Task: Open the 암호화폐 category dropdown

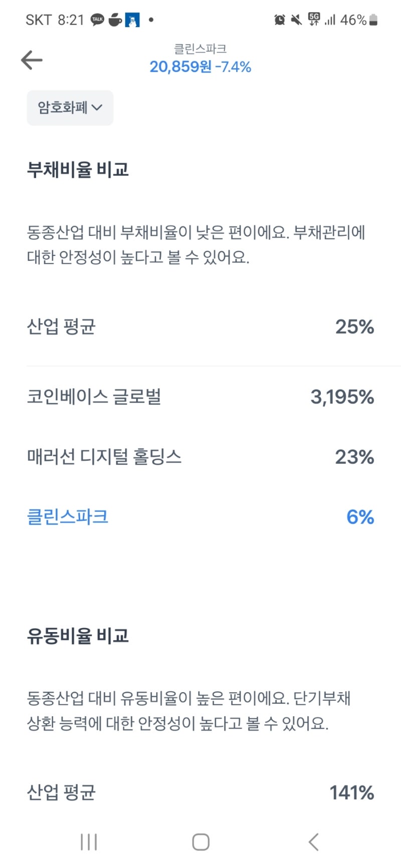Action: tap(70, 108)
